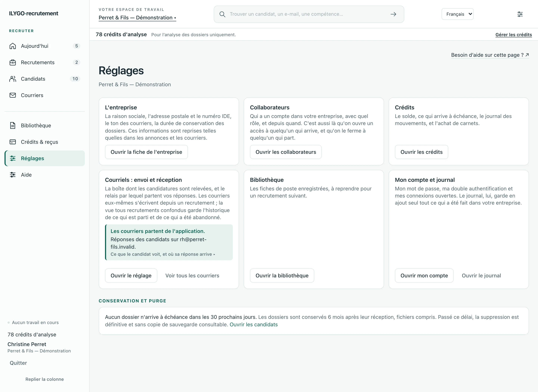Click the card icon for Crédits & reçus
The image size is (538, 392).
tap(13, 142)
